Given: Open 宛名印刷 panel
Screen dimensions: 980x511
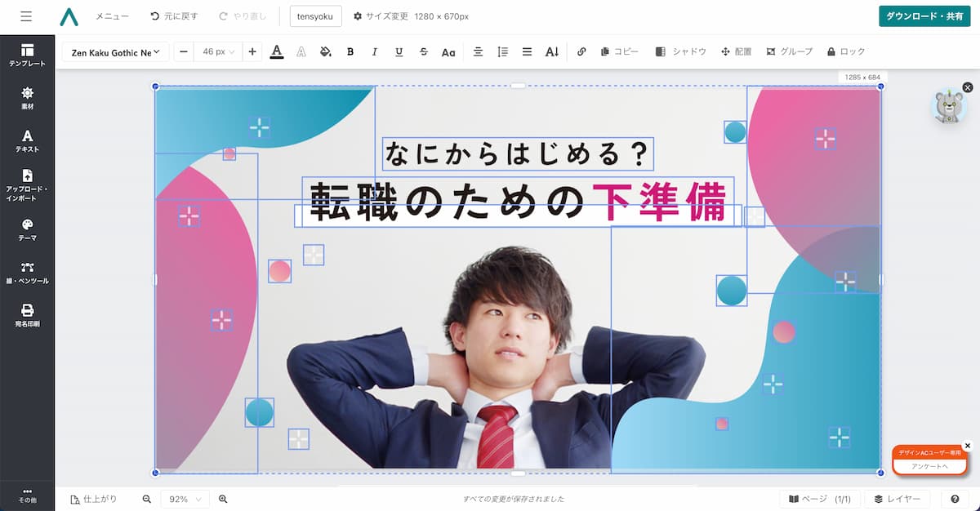Looking at the screenshot, I should click(x=27, y=316).
